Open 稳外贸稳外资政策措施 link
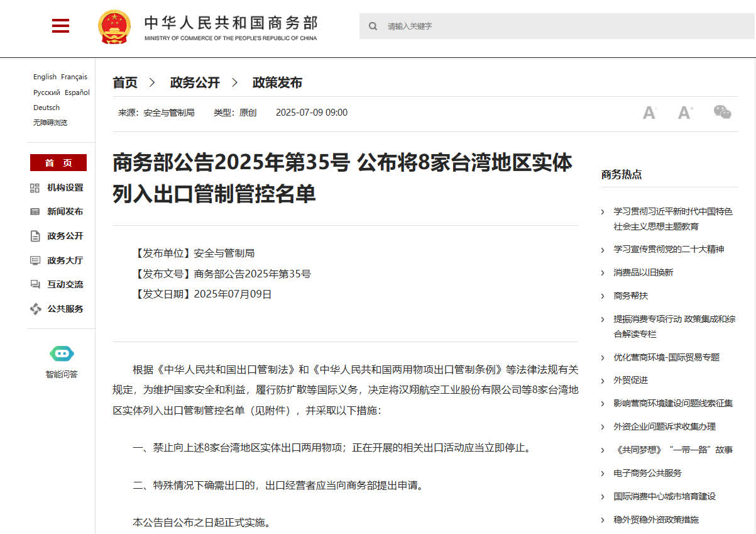This screenshot has height=534, width=756. (x=656, y=520)
